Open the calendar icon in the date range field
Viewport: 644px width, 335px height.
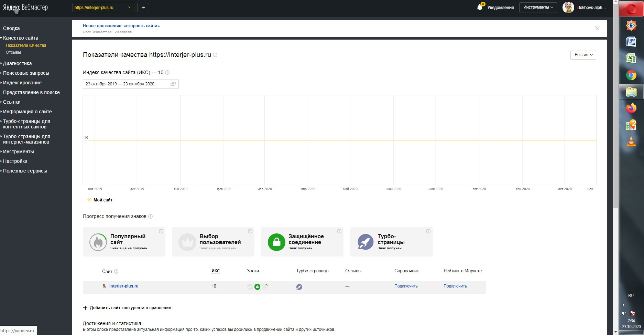173,84
